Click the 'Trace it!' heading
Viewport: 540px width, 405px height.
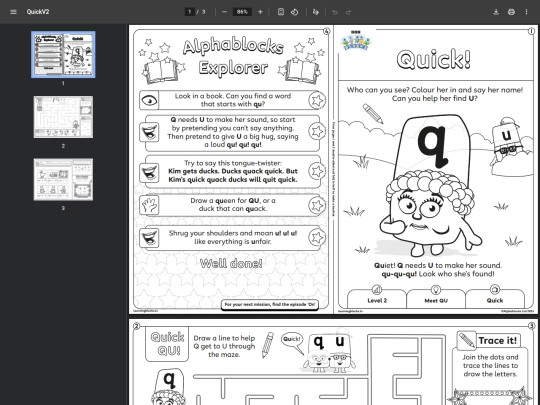point(498,341)
